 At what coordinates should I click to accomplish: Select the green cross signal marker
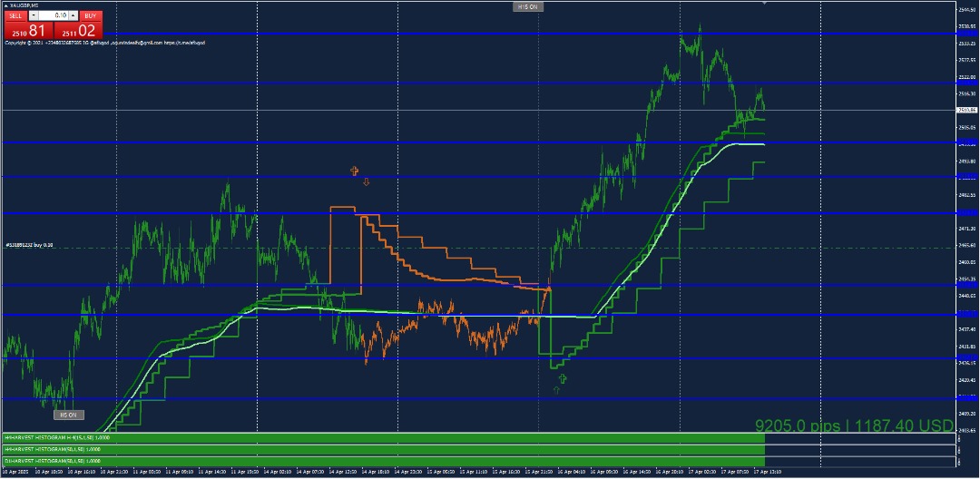[x=563, y=378]
